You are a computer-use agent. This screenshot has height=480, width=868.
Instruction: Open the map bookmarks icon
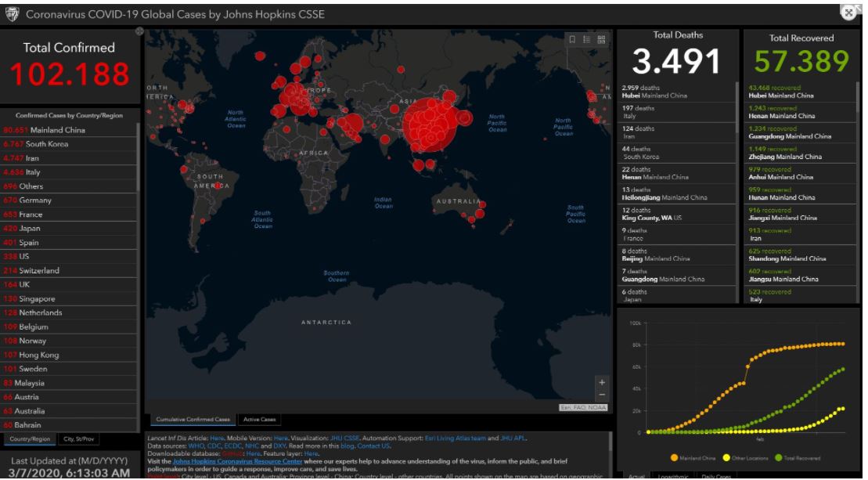[x=572, y=39]
